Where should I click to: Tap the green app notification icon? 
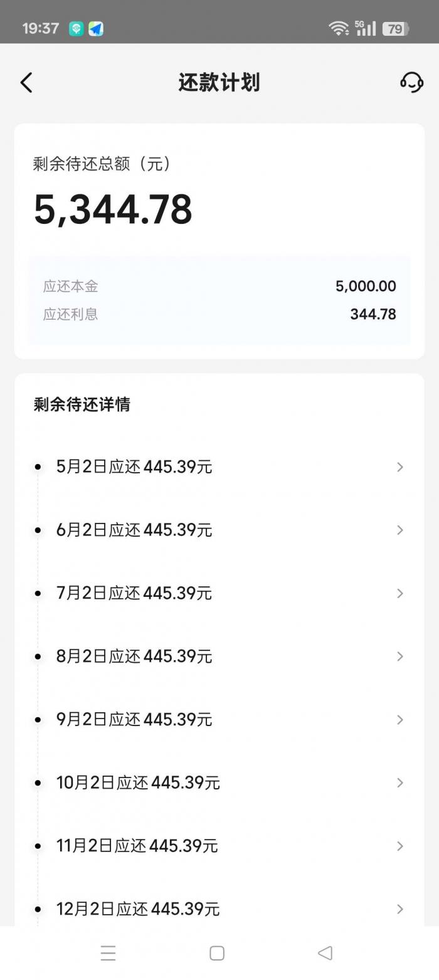(x=76, y=28)
